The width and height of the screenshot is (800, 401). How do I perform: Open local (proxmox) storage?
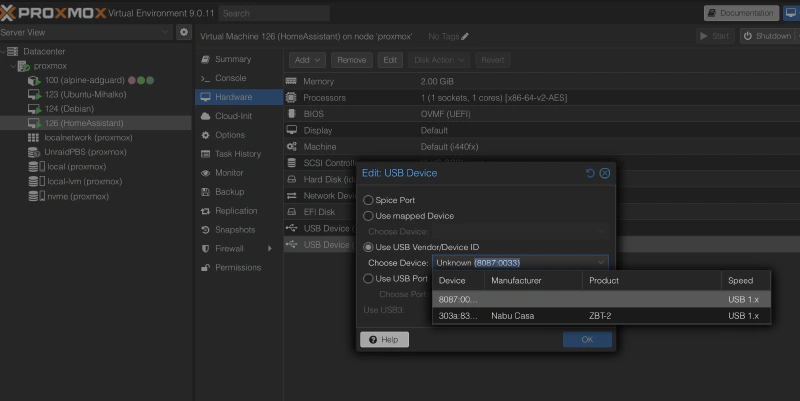pyautogui.click(x=76, y=167)
